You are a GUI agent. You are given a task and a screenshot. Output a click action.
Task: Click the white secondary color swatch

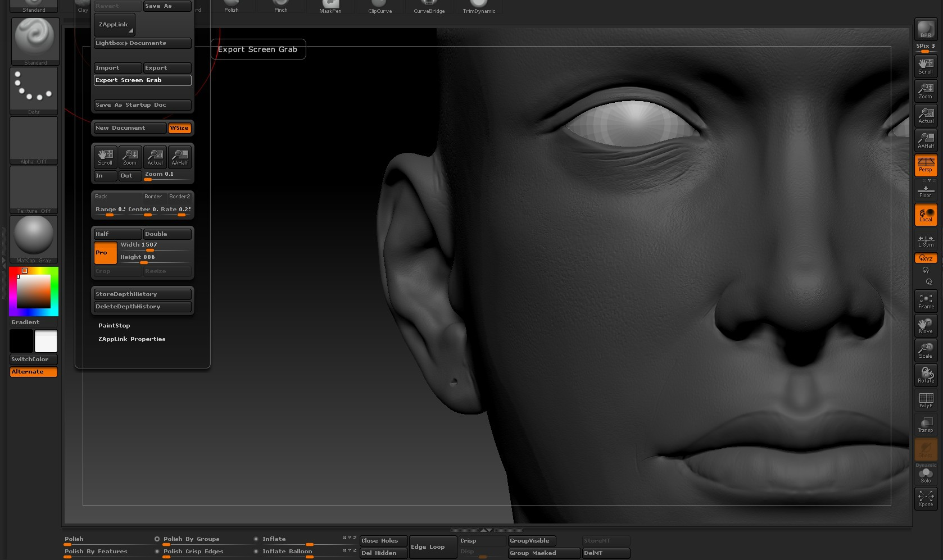point(46,341)
